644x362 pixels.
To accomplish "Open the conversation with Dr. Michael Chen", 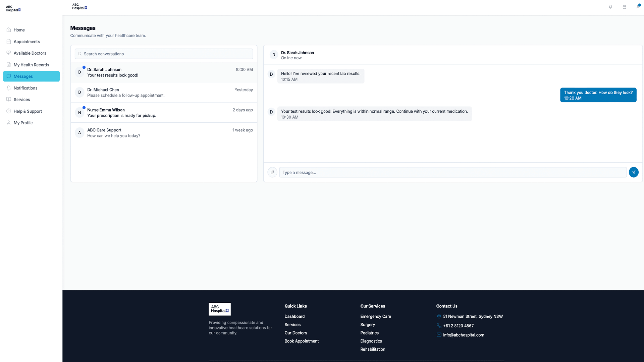I will pos(163,92).
